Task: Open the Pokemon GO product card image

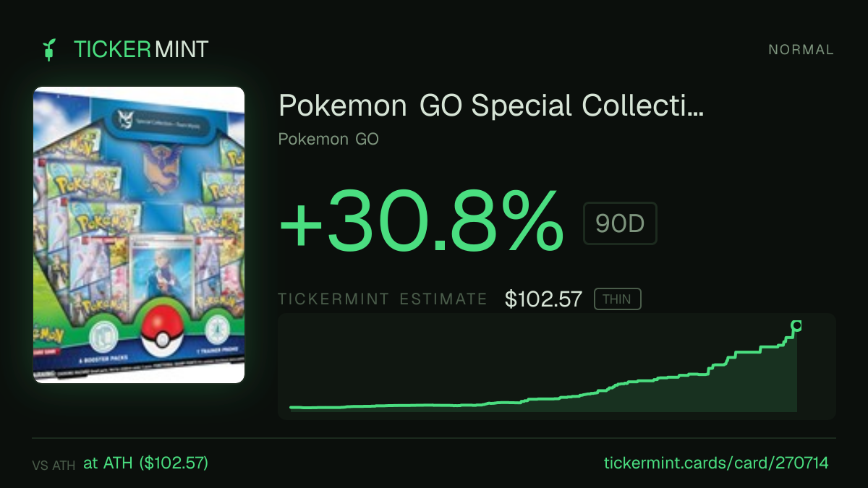Action: pyautogui.click(x=139, y=235)
